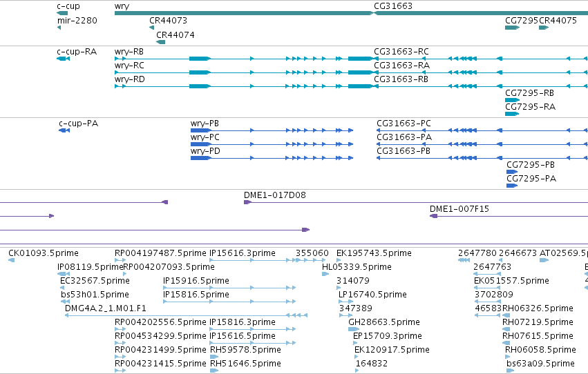Select the mir-2280 gene label
The width and height of the screenshot is (588, 374).
pos(77,20)
